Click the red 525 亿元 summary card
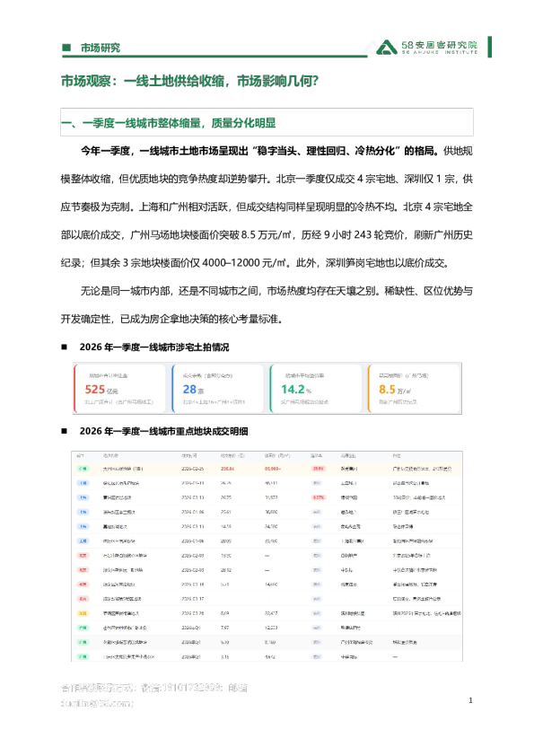534x756 pixels. click(x=119, y=388)
